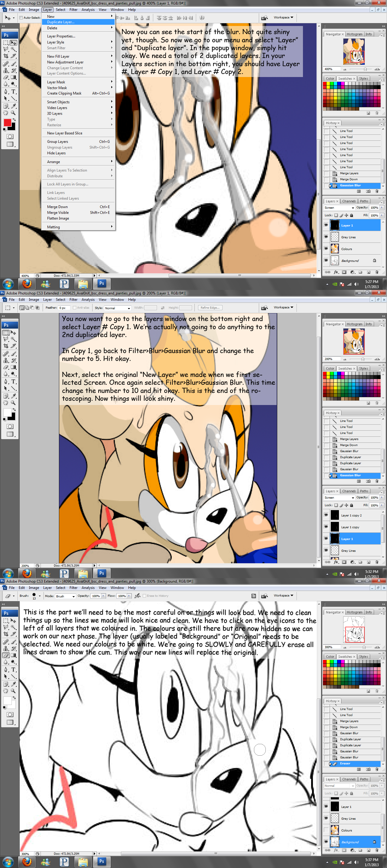387x868 pixels.
Task: Select the Type tool in the 200% window
Action: 14,381
